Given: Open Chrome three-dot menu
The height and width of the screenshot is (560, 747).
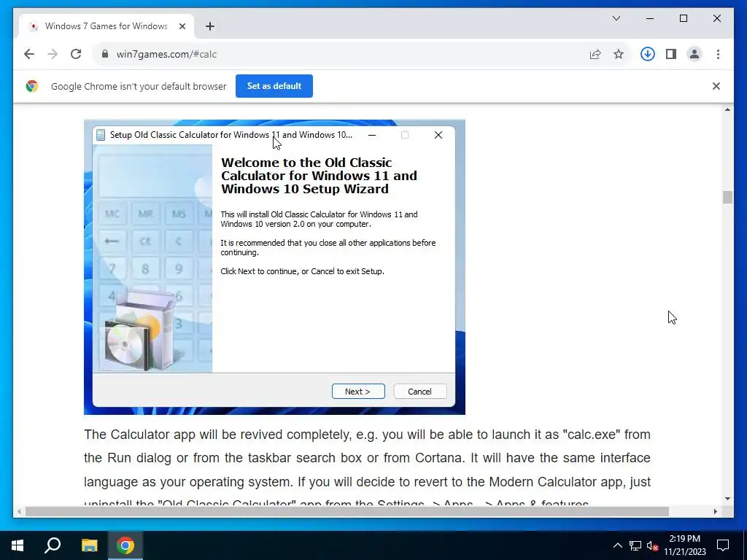Looking at the screenshot, I should tap(718, 54).
